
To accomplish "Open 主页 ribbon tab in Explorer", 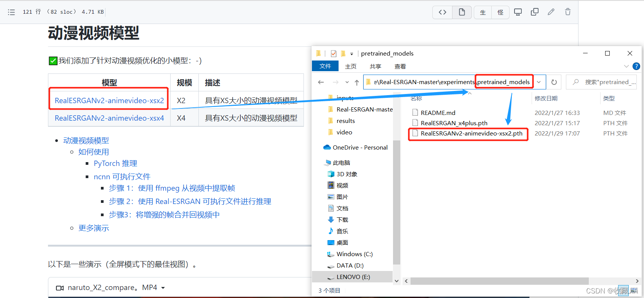I will (x=351, y=66).
